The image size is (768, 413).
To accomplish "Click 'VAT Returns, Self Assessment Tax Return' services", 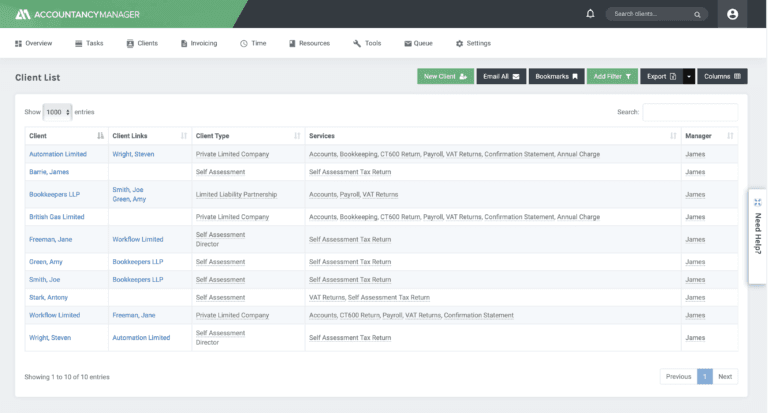I will point(369,297).
